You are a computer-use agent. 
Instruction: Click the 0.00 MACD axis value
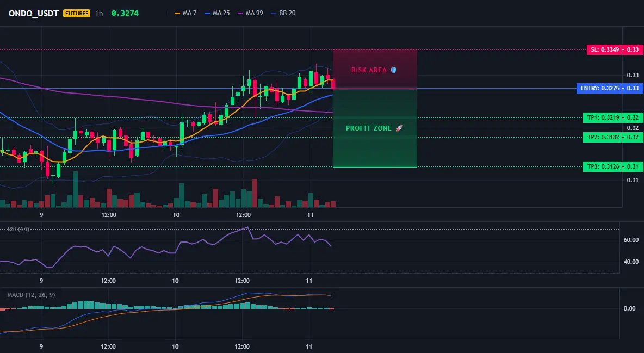click(630, 308)
